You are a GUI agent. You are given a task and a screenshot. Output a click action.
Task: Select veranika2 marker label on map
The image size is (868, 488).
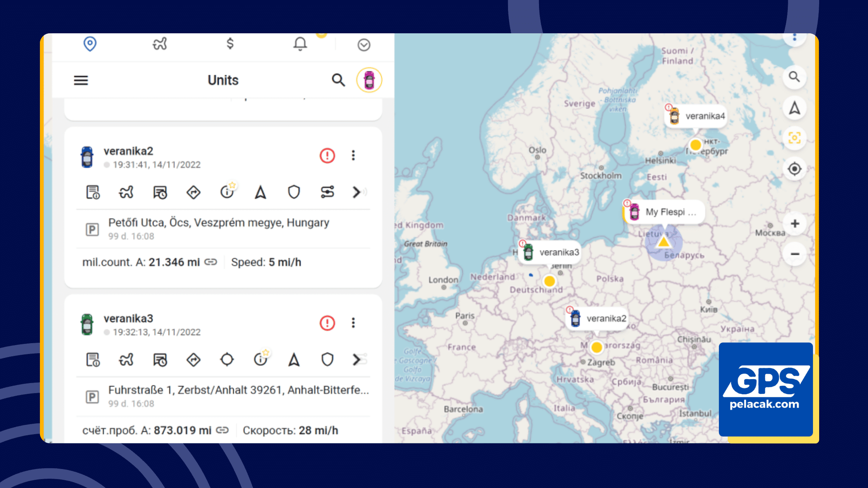(x=596, y=318)
